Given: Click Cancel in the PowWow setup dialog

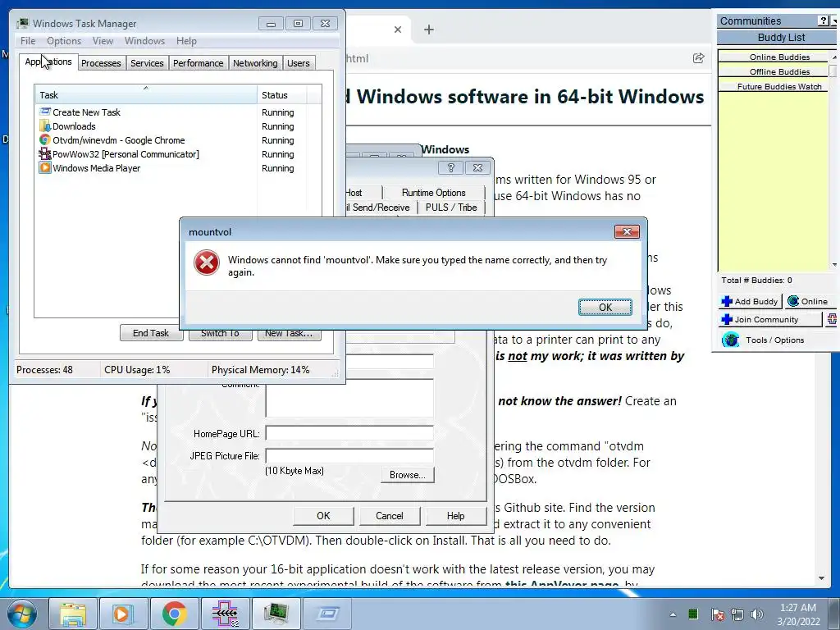Looking at the screenshot, I should (x=390, y=516).
